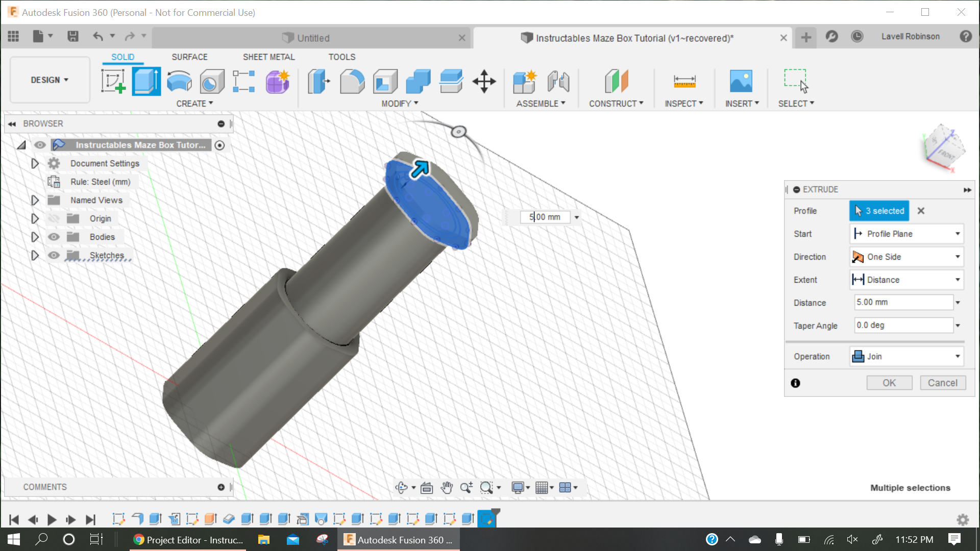Click the Orbit navigation icon

[402, 488]
